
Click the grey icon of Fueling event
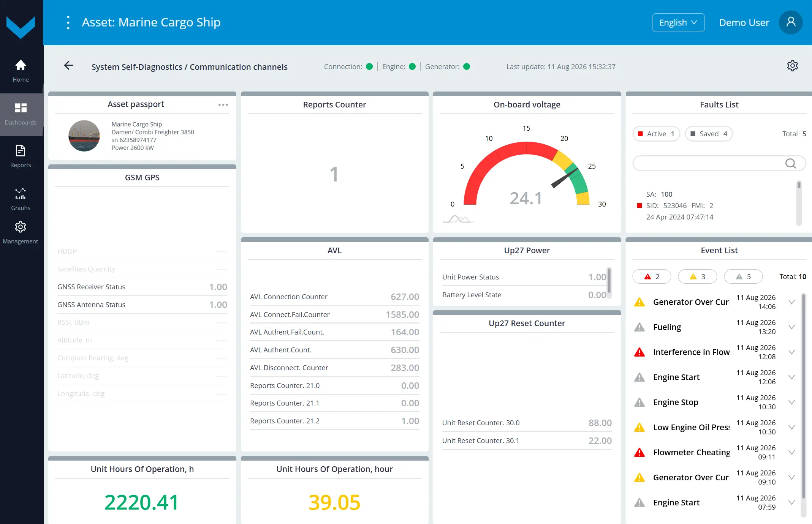click(639, 327)
